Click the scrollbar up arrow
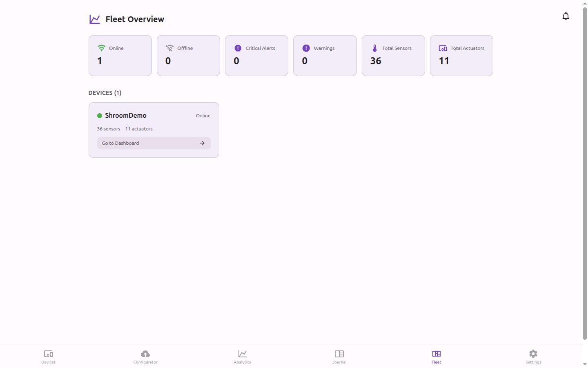Image resolution: width=588 pixels, height=368 pixels. [x=585, y=3]
